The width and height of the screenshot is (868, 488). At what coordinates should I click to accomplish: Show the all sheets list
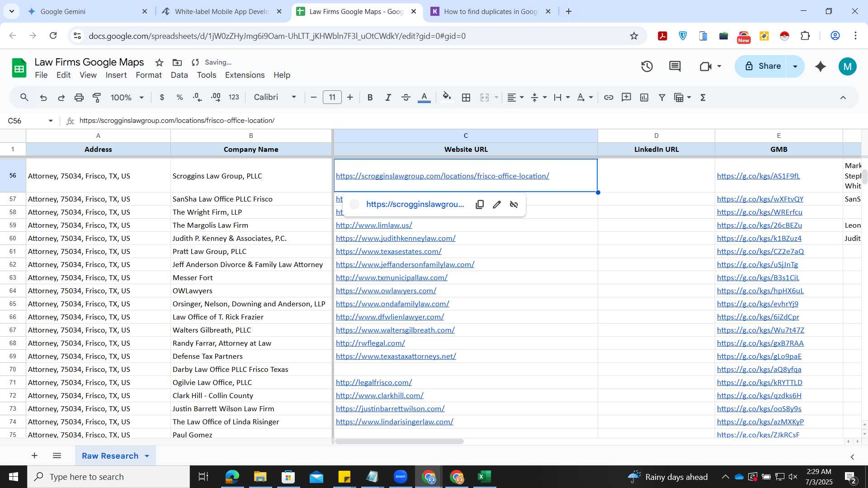(x=57, y=455)
